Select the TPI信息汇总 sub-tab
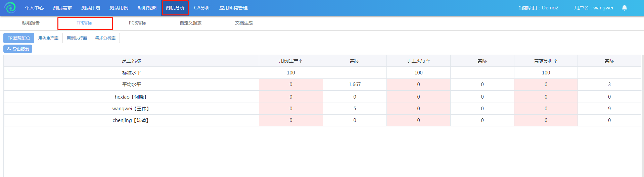Screen dimensions: 644x177 [19, 38]
